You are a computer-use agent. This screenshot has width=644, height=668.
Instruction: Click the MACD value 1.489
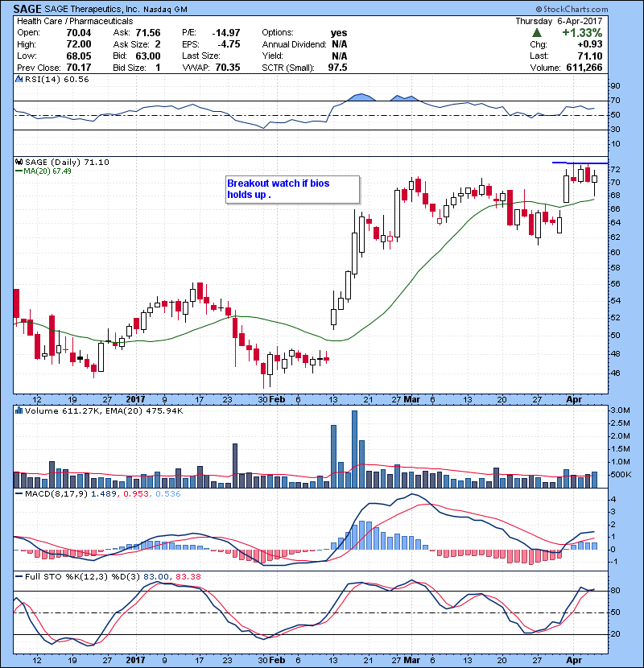click(105, 494)
